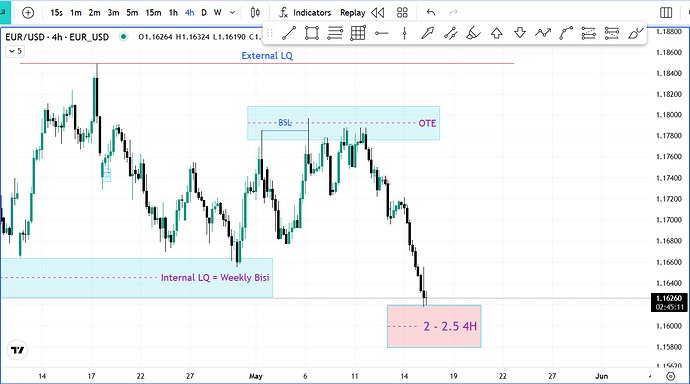The image size is (690, 384).
Task: Switch to Weekly (W) timeframe
Action: click(217, 13)
